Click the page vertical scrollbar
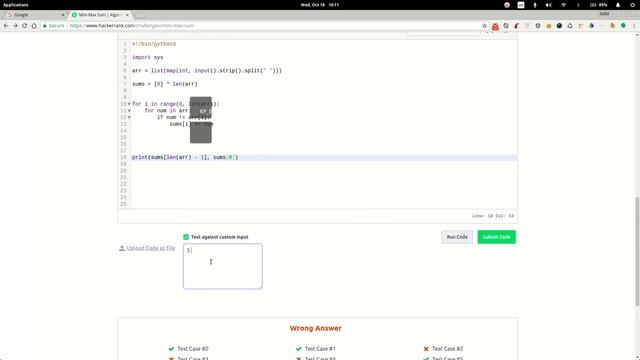This screenshot has height=360, width=640. [x=637, y=251]
